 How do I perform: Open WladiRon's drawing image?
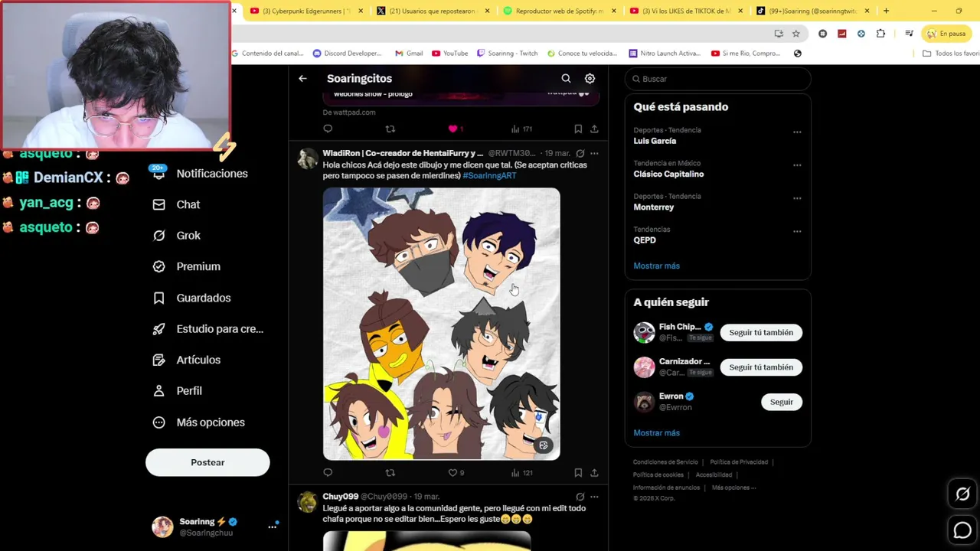click(441, 324)
